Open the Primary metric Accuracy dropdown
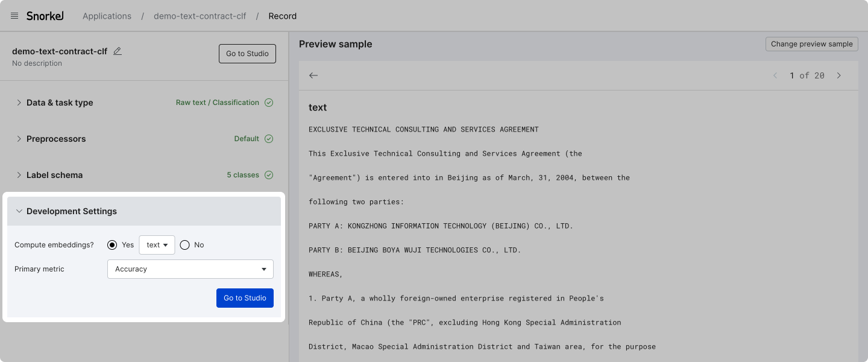 [x=190, y=269]
